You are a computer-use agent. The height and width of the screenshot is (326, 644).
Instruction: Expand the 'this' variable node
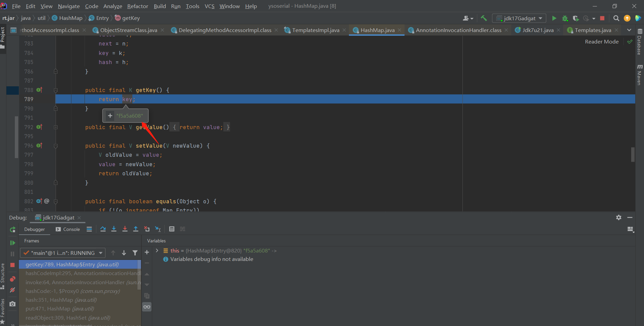point(157,250)
